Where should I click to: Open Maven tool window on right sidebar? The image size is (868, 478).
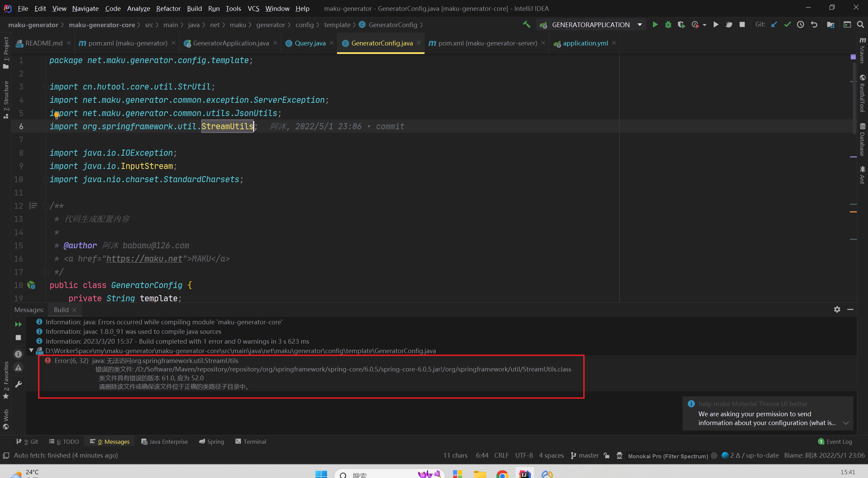pyautogui.click(x=862, y=50)
